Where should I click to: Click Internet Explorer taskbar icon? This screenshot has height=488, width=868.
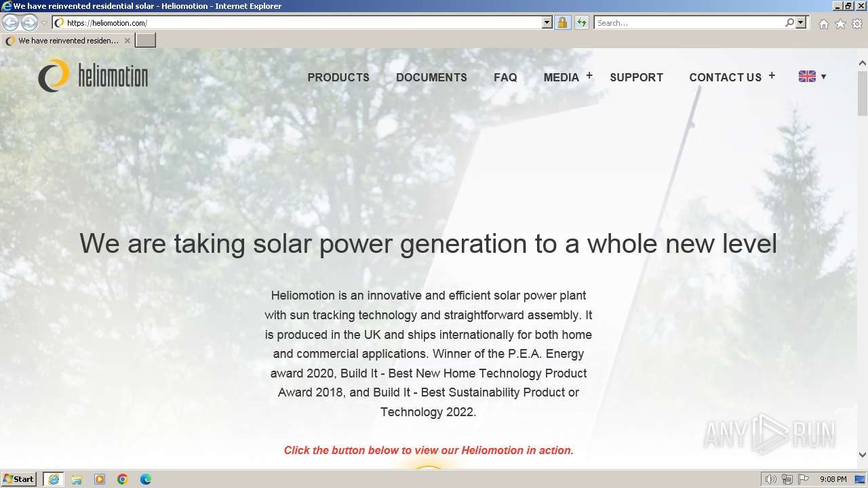point(54,479)
